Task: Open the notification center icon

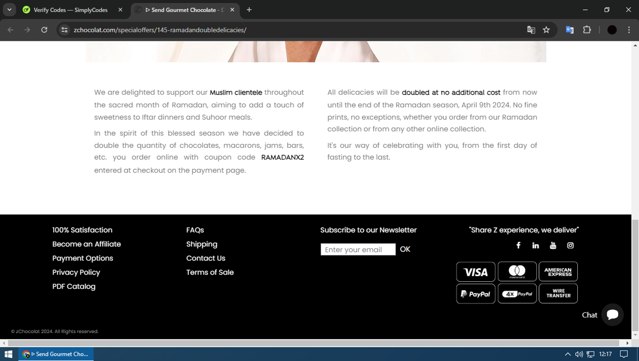Action: pyautogui.click(x=624, y=354)
